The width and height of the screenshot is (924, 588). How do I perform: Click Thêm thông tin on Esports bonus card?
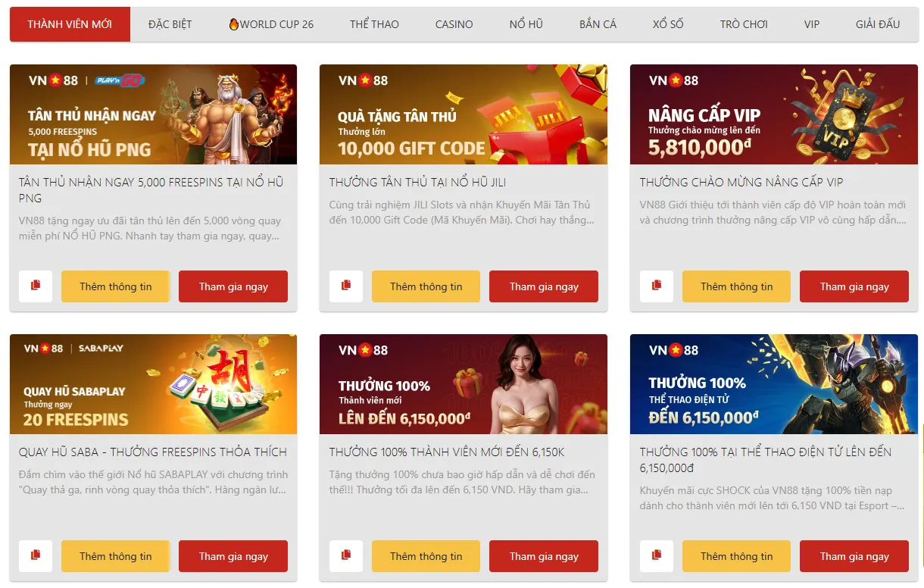point(736,556)
